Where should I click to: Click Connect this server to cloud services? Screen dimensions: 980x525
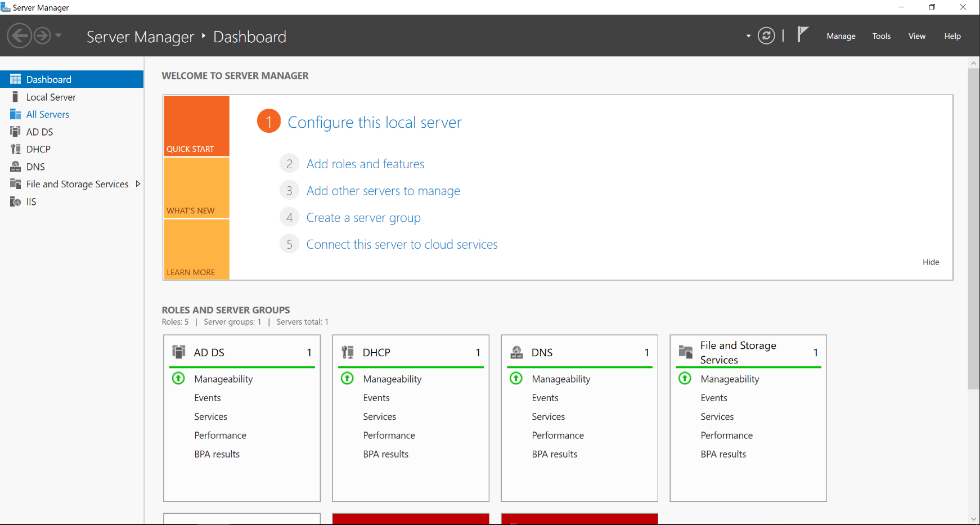[402, 244]
